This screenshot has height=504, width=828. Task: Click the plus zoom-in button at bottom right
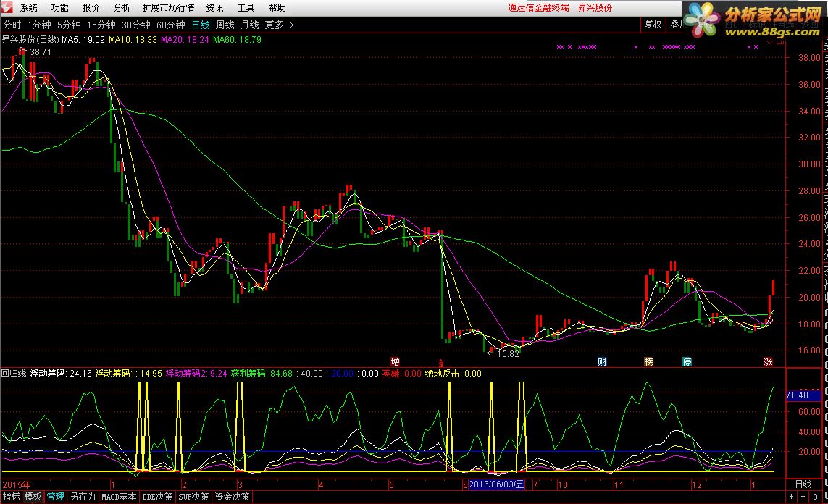pyautogui.click(x=791, y=497)
